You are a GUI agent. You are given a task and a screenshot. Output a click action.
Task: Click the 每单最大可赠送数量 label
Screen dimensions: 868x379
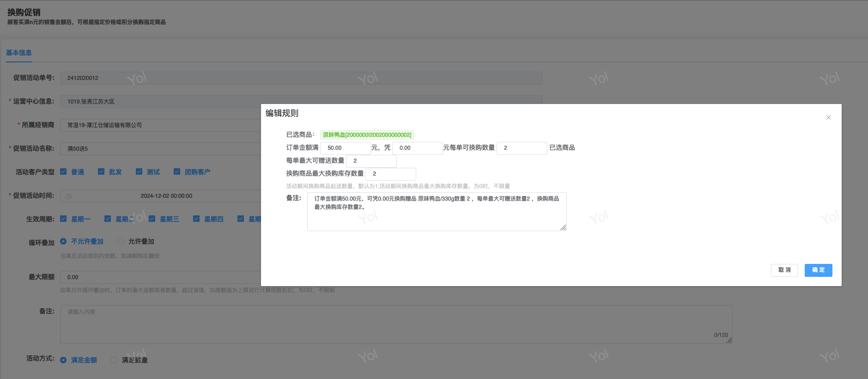315,160
